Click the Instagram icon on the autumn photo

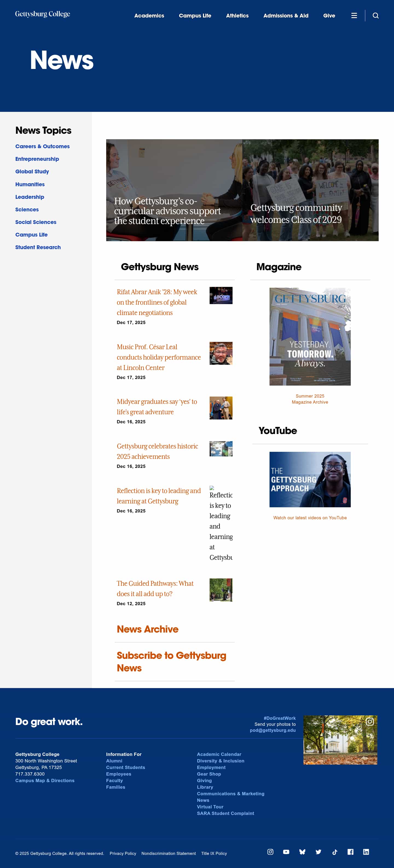[x=370, y=722]
